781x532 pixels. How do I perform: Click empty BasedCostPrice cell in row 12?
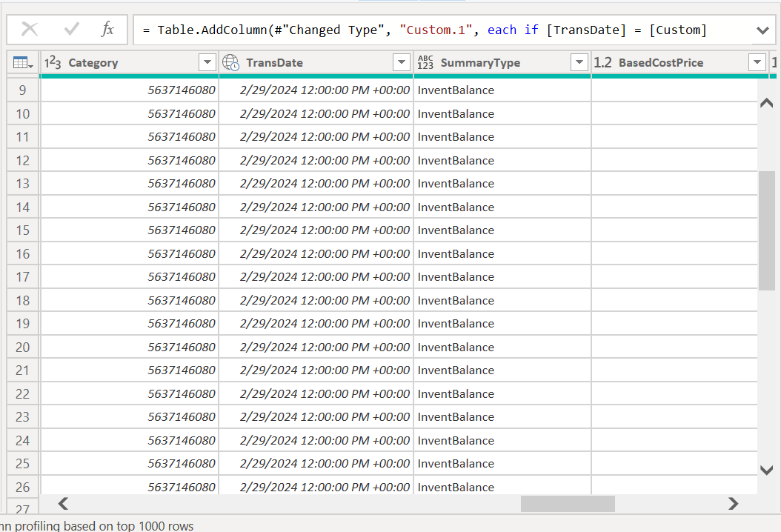tap(674, 160)
